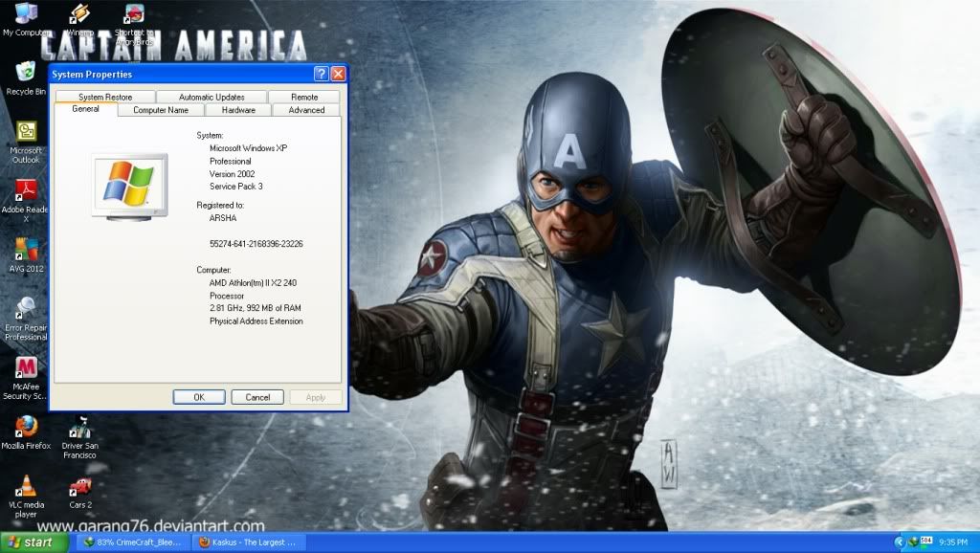Viewport: 980px width, 553px height.
Task: Select the McAfee Security Scan icon
Action: [26, 378]
